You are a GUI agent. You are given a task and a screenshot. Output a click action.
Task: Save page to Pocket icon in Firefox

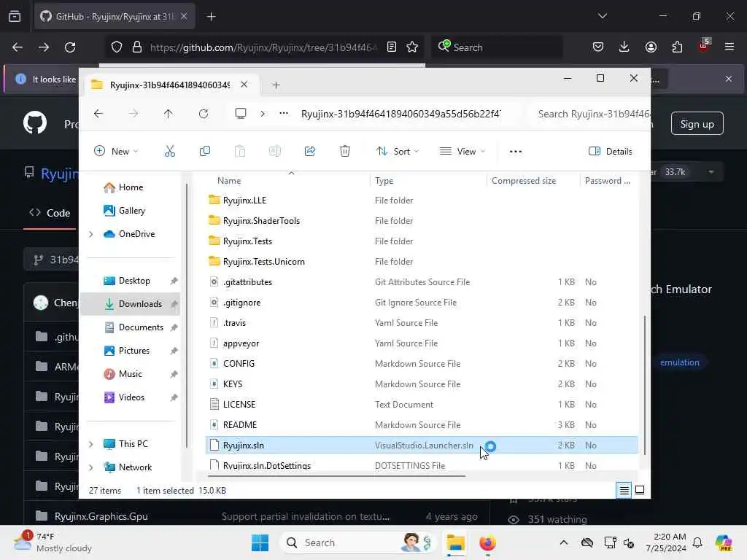point(598,47)
